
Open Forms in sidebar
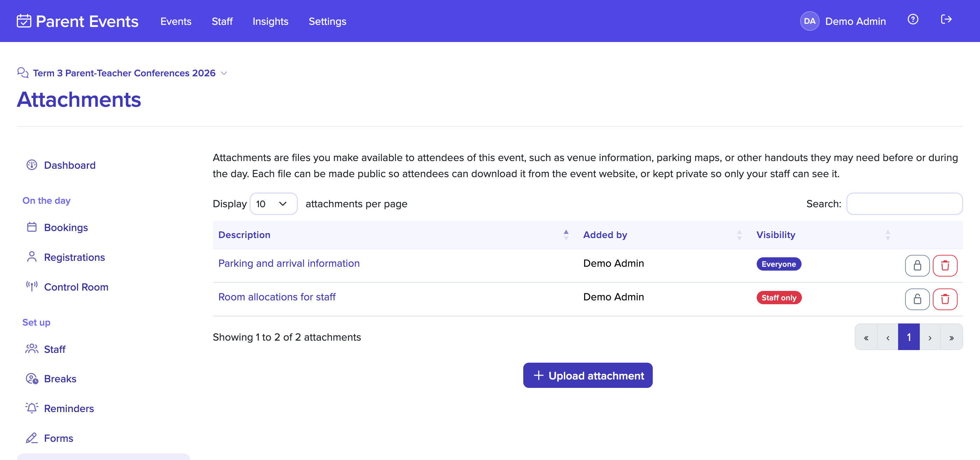click(58, 438)
